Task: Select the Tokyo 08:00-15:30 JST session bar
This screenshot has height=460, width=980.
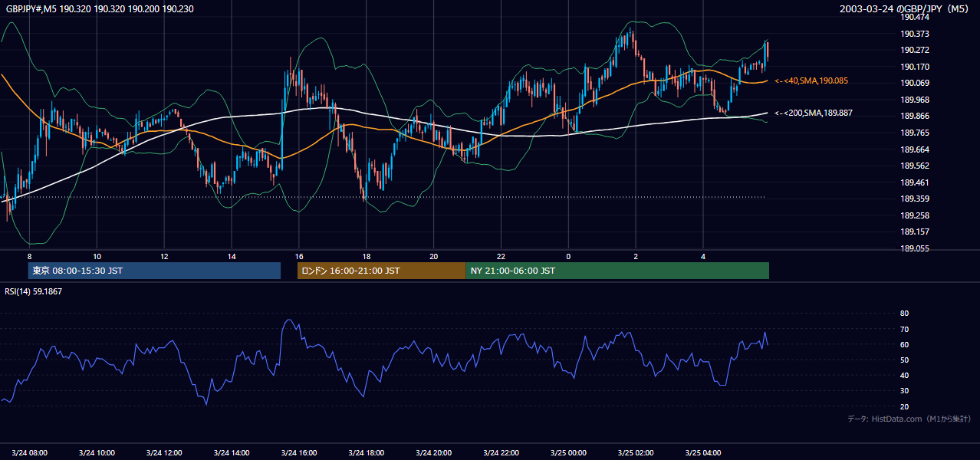Action: click(x=154, y=271)
